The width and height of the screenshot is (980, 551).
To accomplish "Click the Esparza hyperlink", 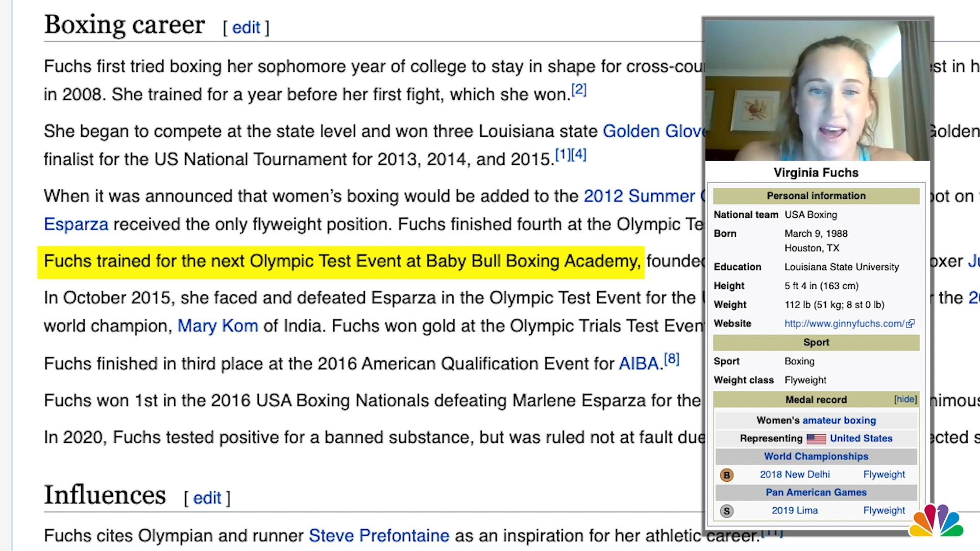I will [76, 224].
